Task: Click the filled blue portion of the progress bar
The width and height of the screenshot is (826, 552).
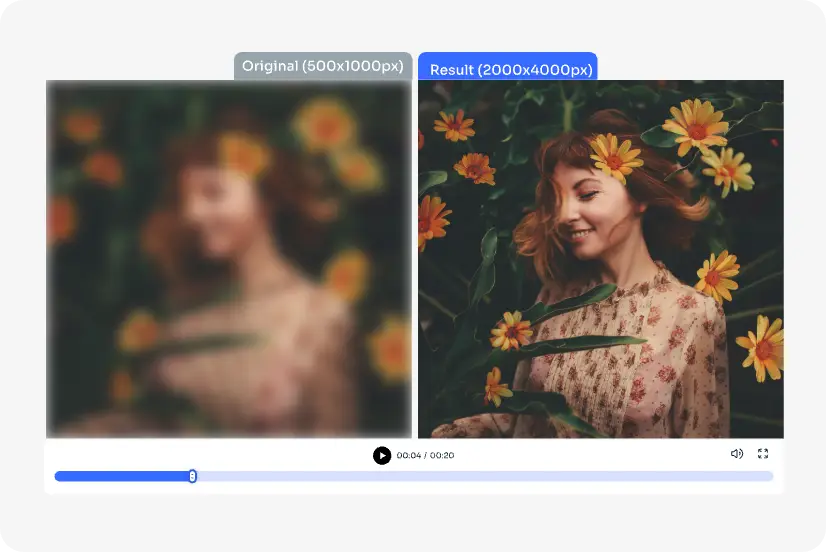Action: click(x=120, y=476)
